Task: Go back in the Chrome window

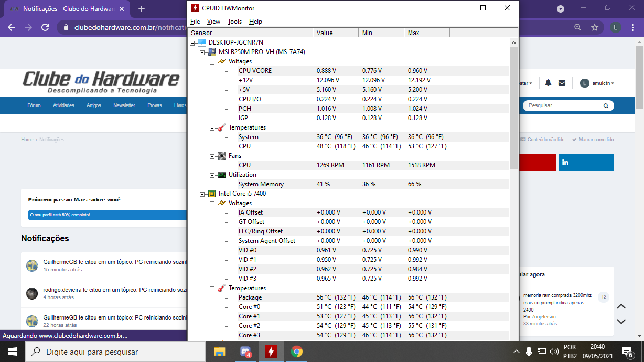Action: [x=12, y=27]
